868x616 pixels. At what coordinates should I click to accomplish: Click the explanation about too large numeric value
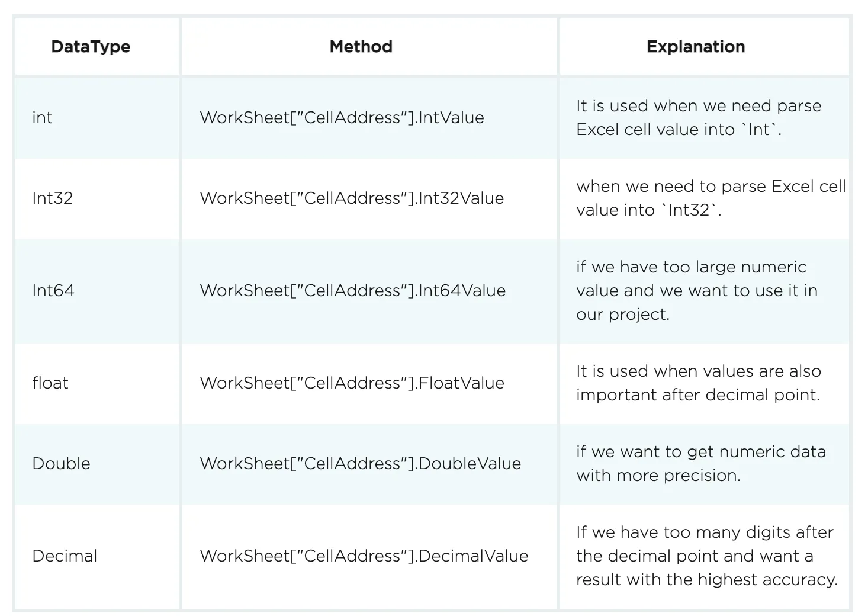point(697,291)
